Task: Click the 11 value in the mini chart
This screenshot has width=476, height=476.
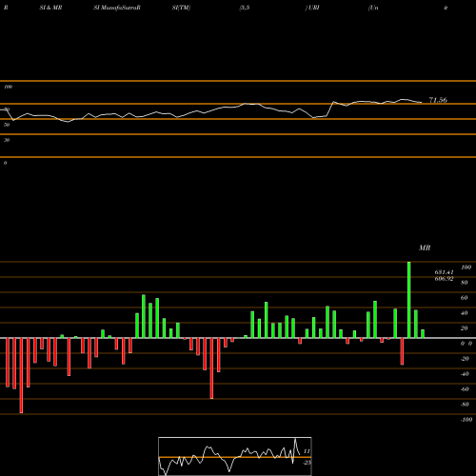Action: [307, 451]
